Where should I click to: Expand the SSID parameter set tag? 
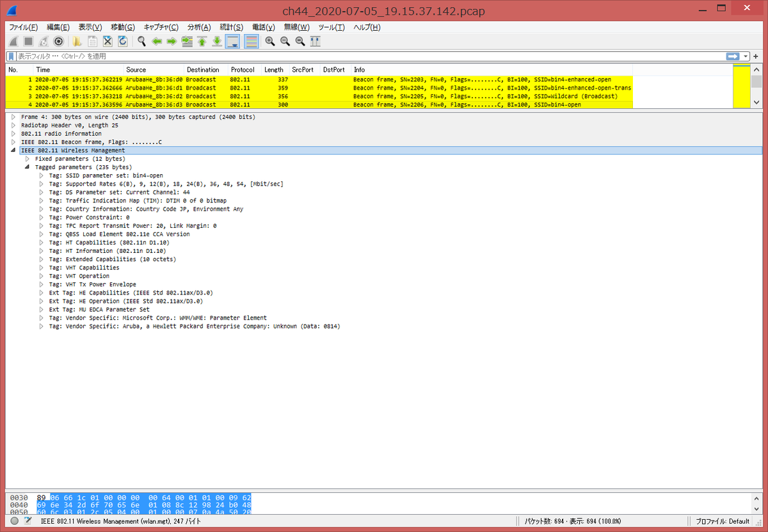42,175
